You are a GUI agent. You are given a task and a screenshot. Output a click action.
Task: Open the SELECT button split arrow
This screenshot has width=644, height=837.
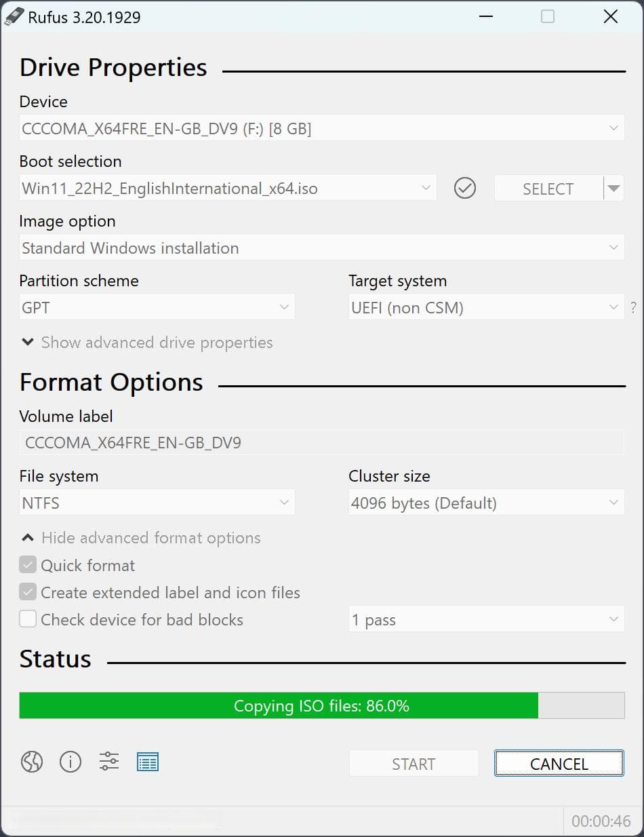613,189
